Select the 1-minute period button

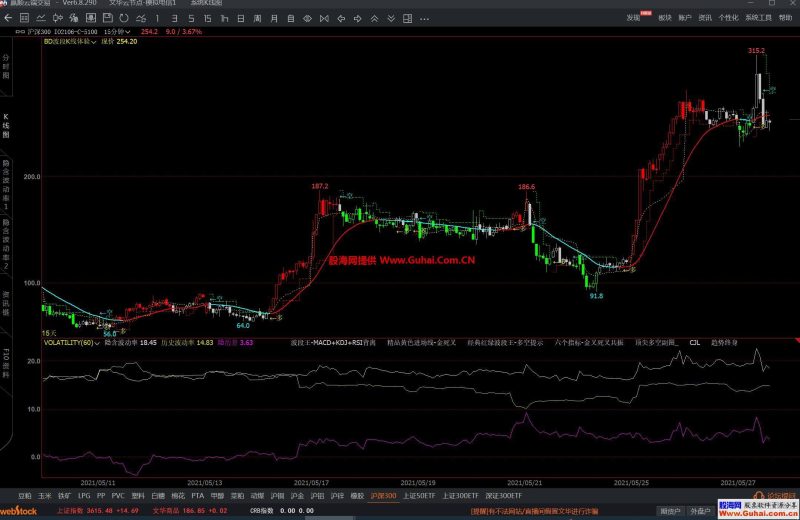point(157,19)
